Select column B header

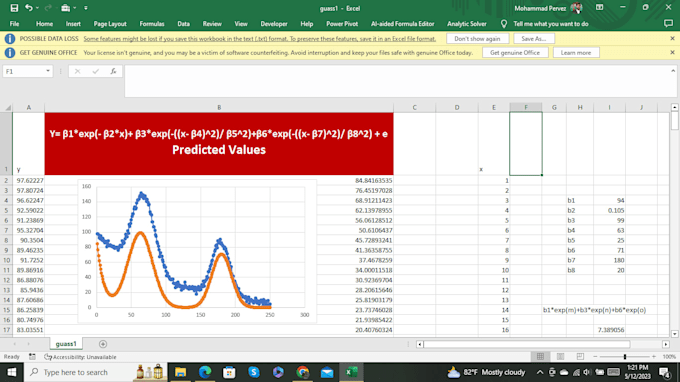click(219, 108)
